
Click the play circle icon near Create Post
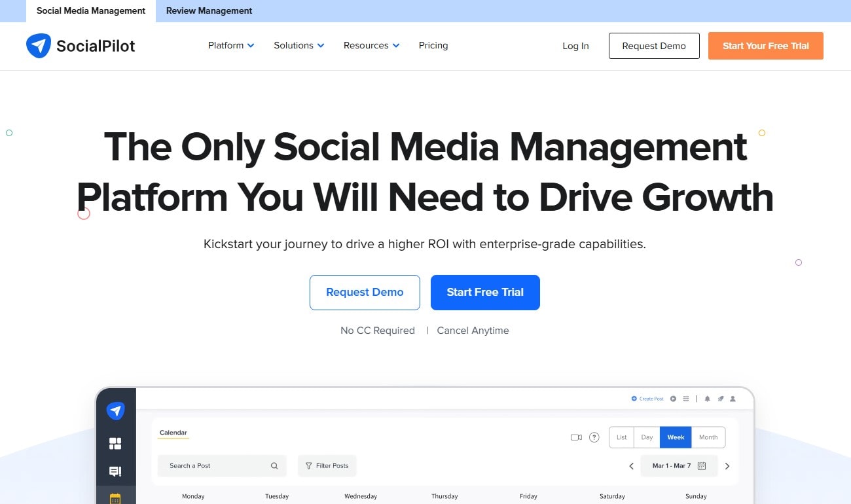(674, 399)
